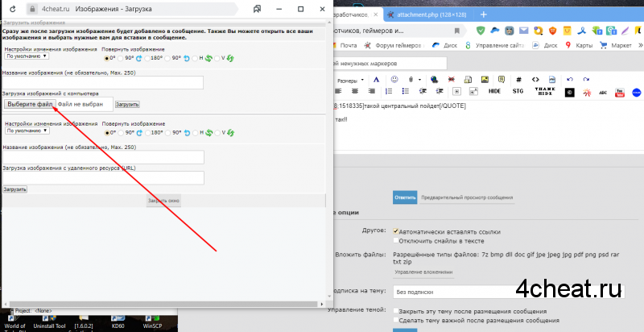Click the 'Закрыть окно' button
Viewport: 644px width, 332px height.
[x=163, y=201]
